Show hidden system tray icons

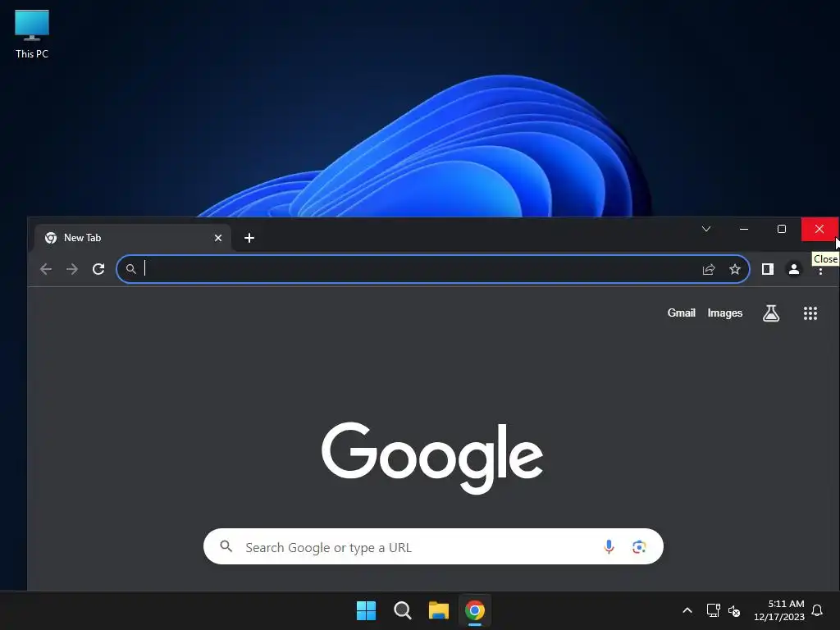point(687,610)
